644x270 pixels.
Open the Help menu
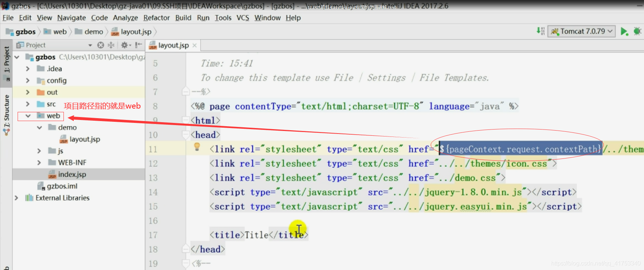293,18
